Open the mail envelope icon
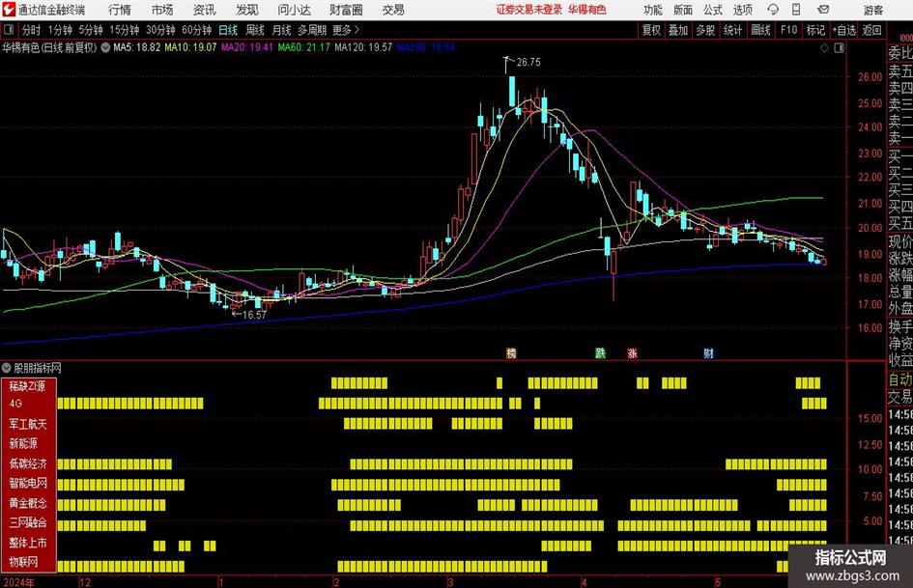This screenshot has height=588, width=913. 823,10
